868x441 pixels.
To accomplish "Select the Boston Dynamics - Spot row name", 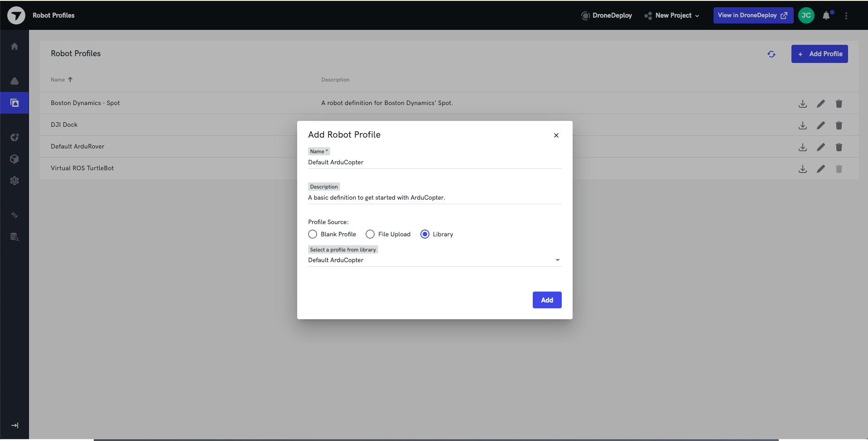I will click(x=85, y=103).
